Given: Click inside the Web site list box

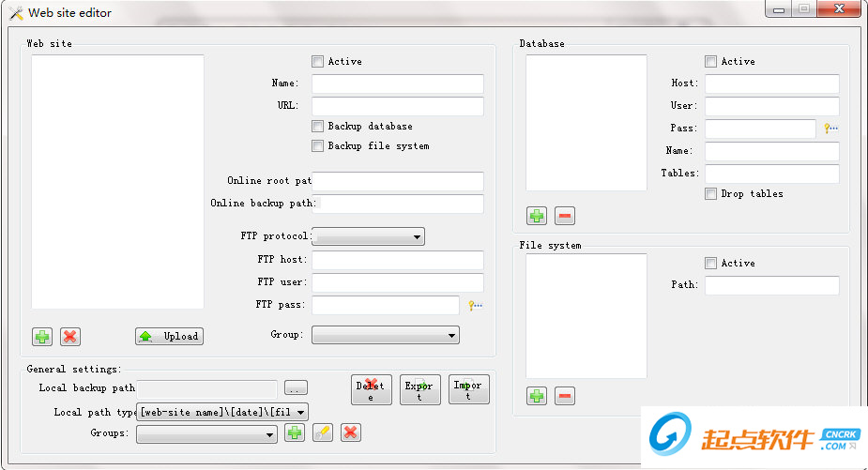Looking at the screenshot, I should [117, 182].
